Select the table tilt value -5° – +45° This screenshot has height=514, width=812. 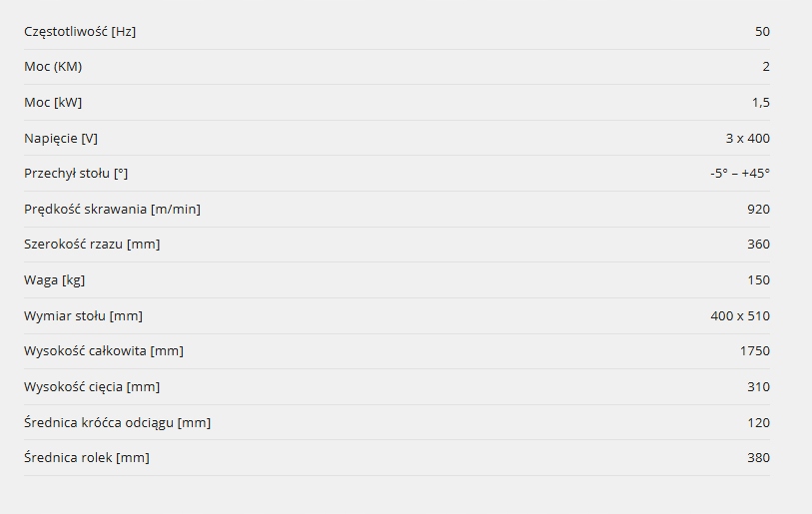click(x=739, y=173)
